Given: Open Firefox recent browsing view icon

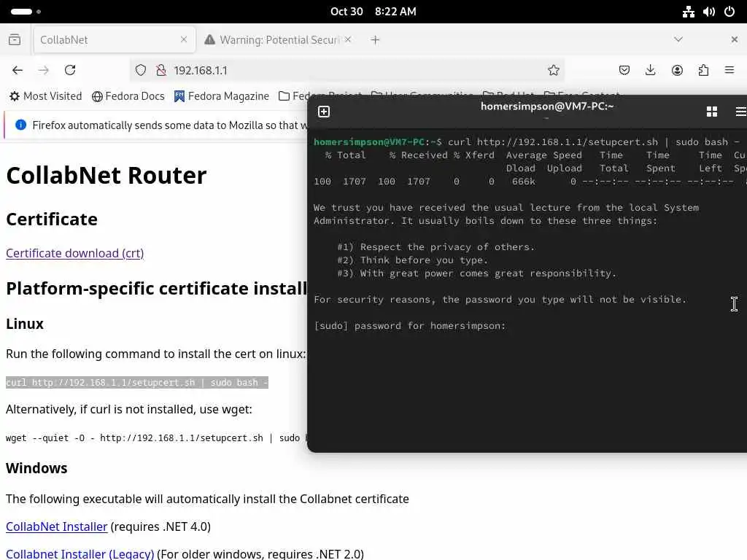Looking at the screenshot, I should tap(15, 39).
